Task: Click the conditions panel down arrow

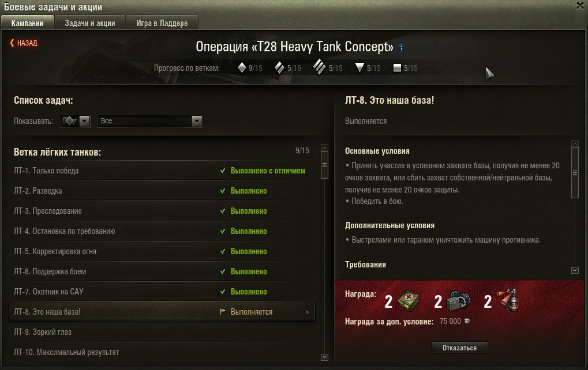Action: (x=575, y=270)
